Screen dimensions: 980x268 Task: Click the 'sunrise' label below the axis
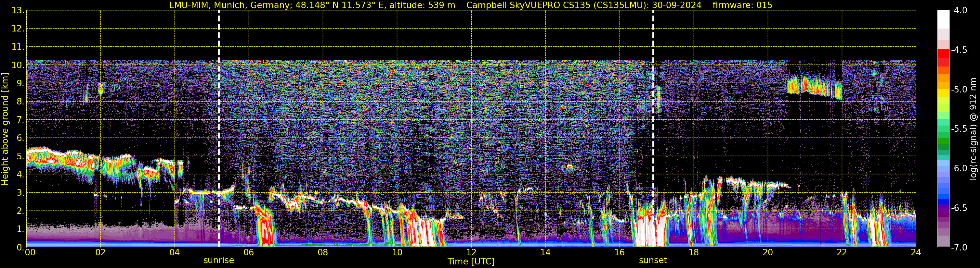click(x=219, y=261)
